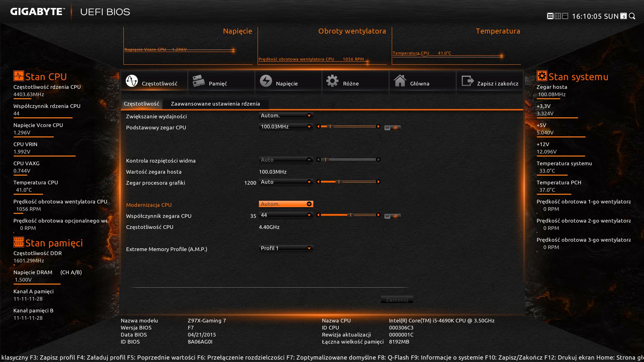The image size is (644, 362).
Task: Select the Częstotliwość main tab
Action: point(154,81)
